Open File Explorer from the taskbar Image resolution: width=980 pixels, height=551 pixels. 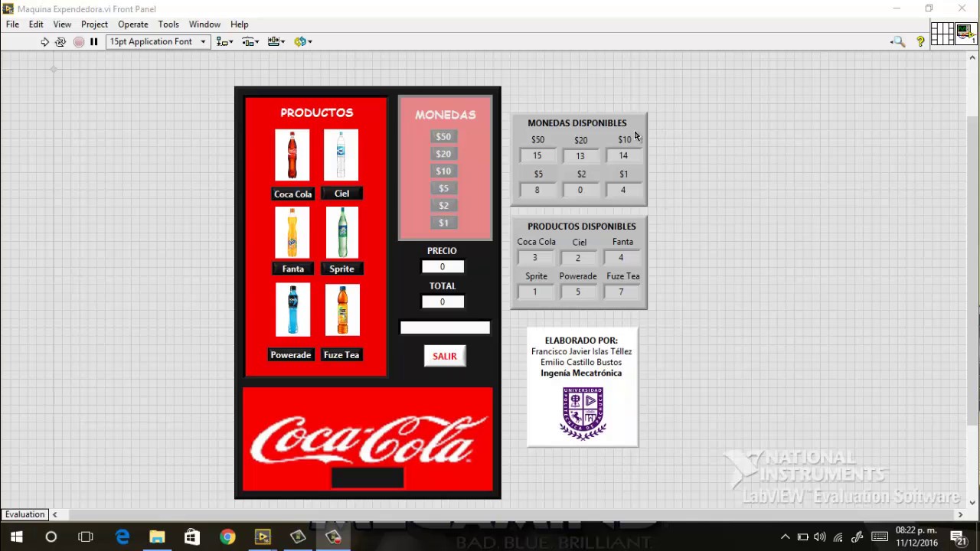coord(157,537)
